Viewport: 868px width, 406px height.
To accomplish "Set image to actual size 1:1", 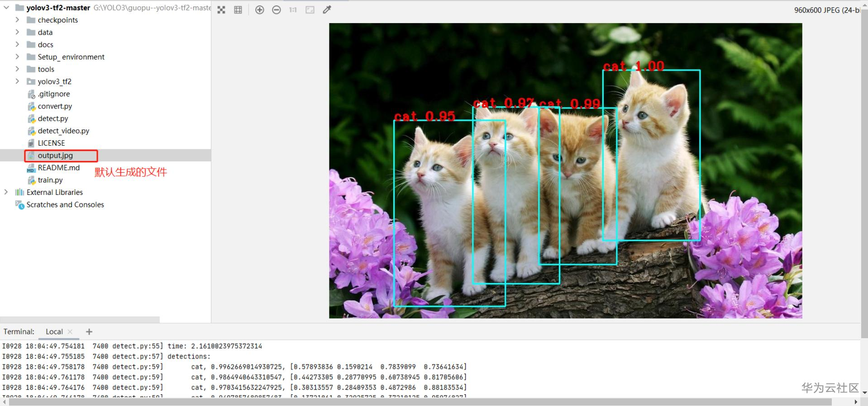I will pos(293,10).
